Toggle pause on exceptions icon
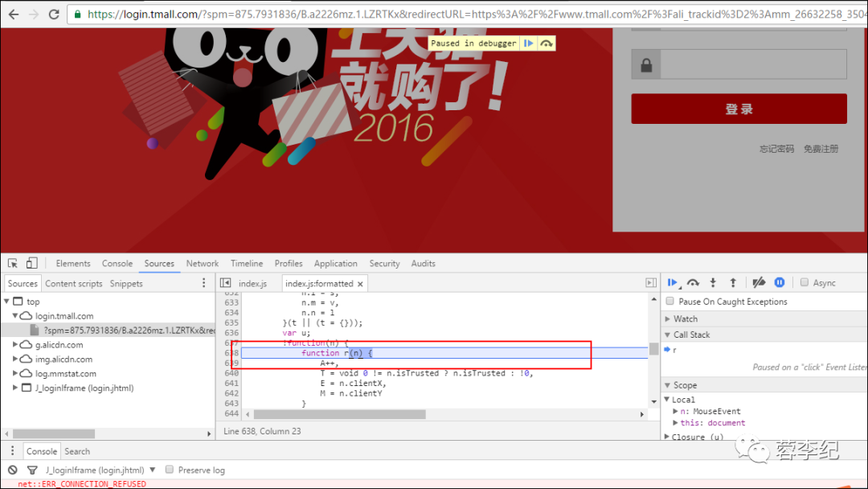The height and width of the screenshot is (489, 868). 780,282
